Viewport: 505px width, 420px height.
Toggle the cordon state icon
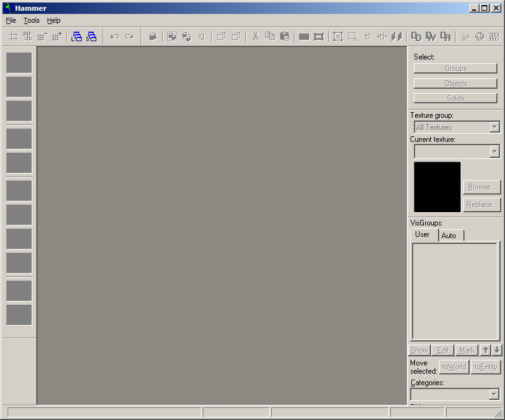pyautogui.click(x=304, y=37)
